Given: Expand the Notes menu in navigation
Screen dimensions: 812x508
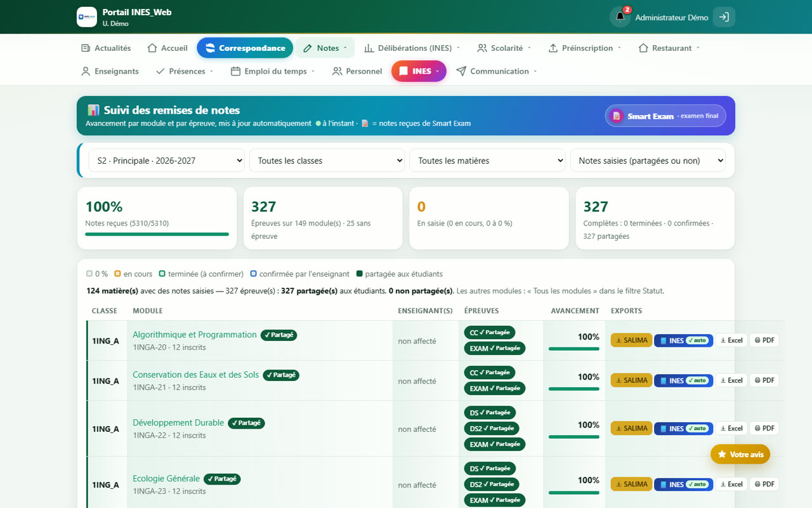Looking at the screenshot, I should 325,48.
